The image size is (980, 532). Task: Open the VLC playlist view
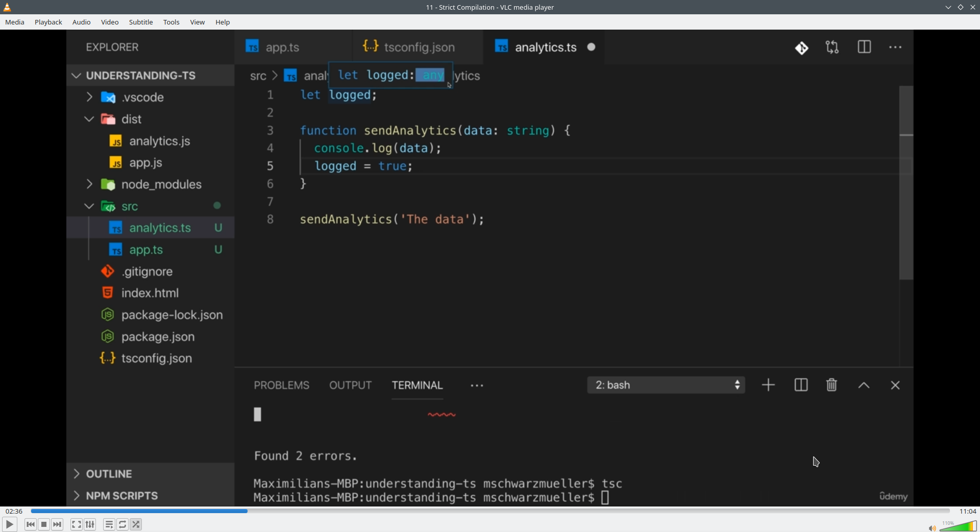(109, 524)
